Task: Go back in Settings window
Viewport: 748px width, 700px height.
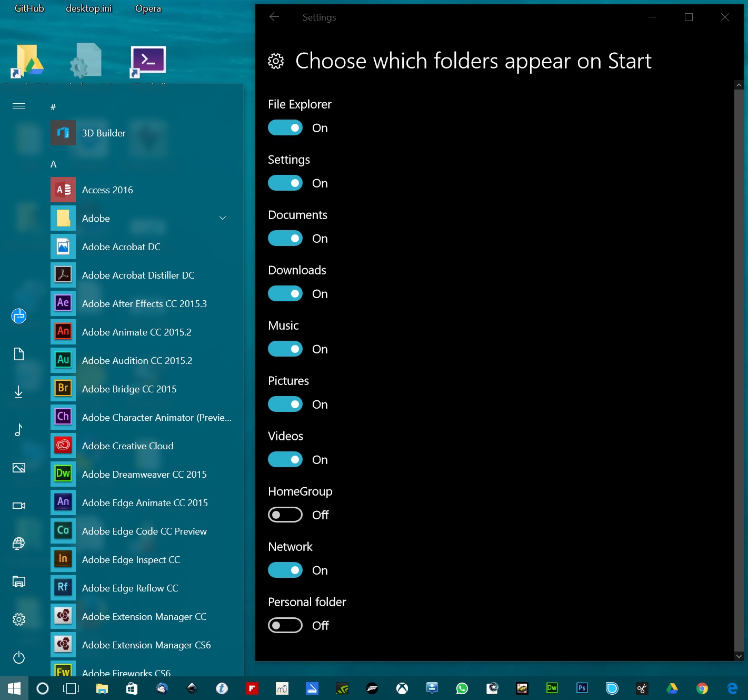Action: point(274,17)
